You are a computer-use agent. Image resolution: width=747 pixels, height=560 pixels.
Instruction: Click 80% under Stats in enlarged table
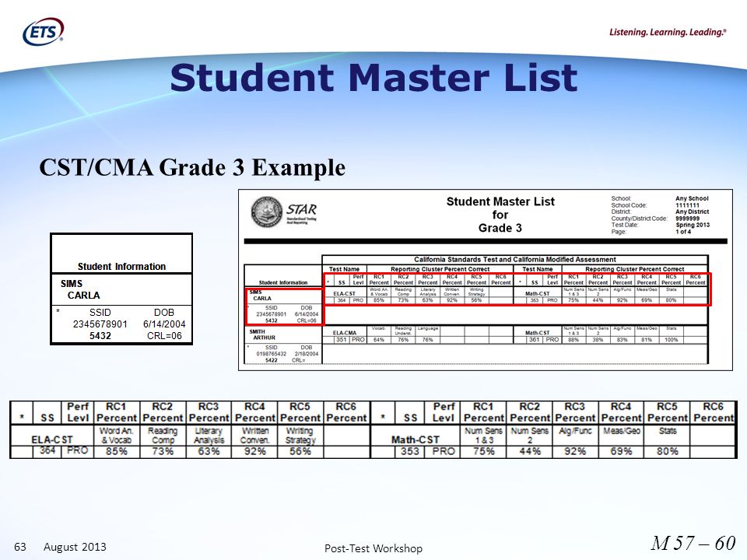[x=667, y=451]
